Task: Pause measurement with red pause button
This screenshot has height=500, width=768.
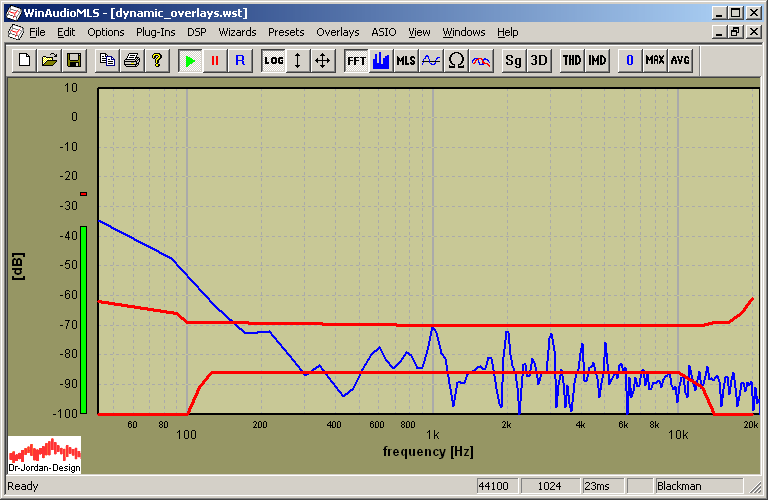Action: 214,60
